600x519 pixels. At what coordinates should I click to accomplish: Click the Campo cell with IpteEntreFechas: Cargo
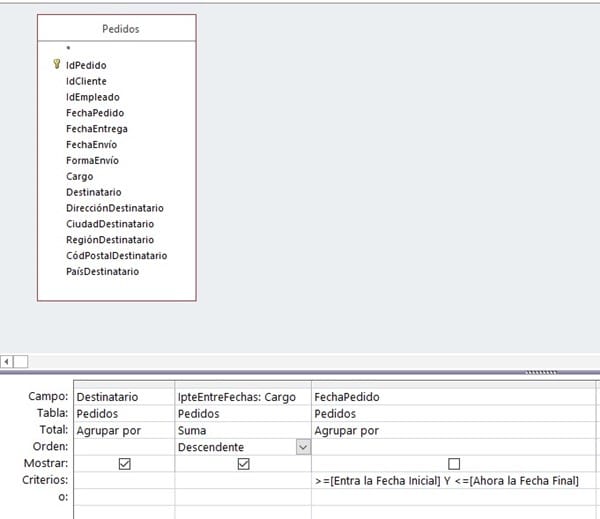click(x=242, y=397)
